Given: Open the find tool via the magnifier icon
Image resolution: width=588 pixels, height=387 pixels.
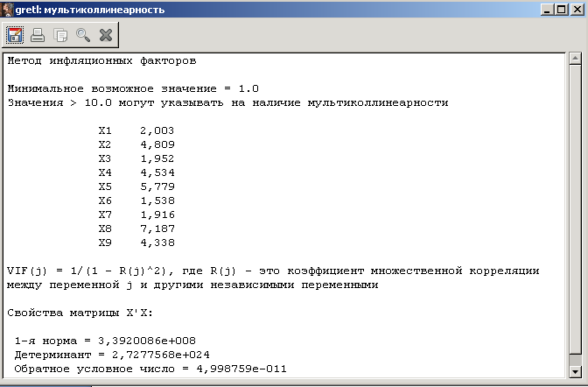Looking at the screenshot, I should click(83, 35).
